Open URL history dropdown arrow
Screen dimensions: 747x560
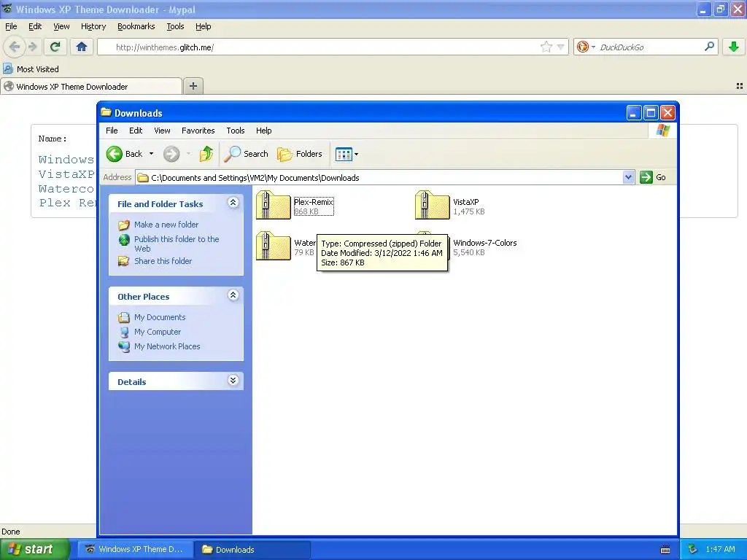click(561, 47)
